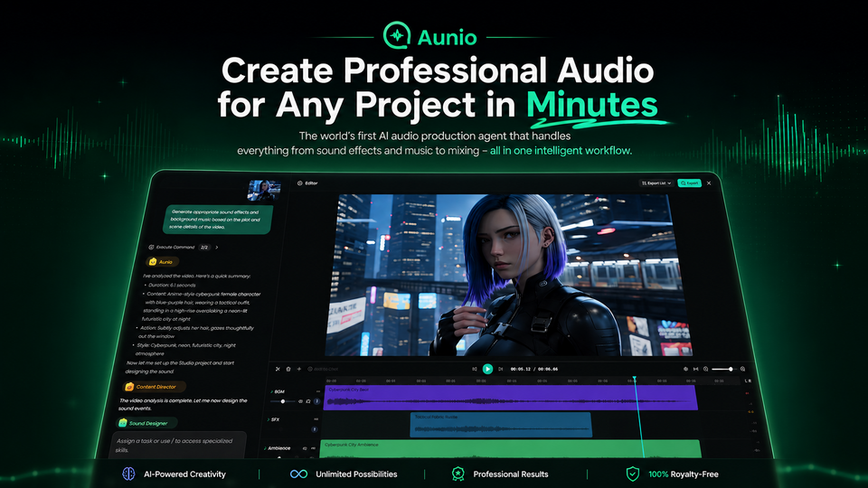Select the Cyberpunk City Beat clip
The width and height of the screenshot is (868, 488).
click(510, 398)
